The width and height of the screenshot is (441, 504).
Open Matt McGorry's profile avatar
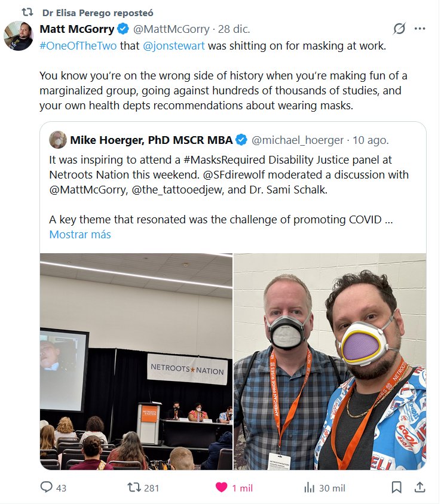19,36
